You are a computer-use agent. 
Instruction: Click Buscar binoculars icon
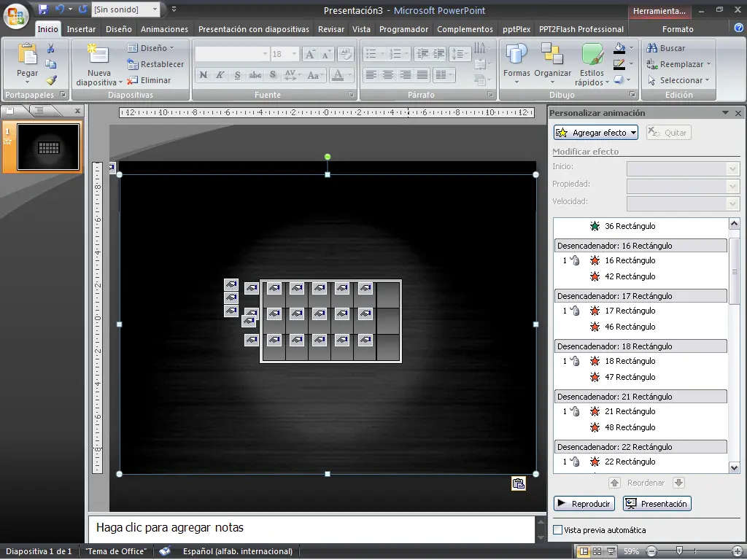click(x=651, y=48)
